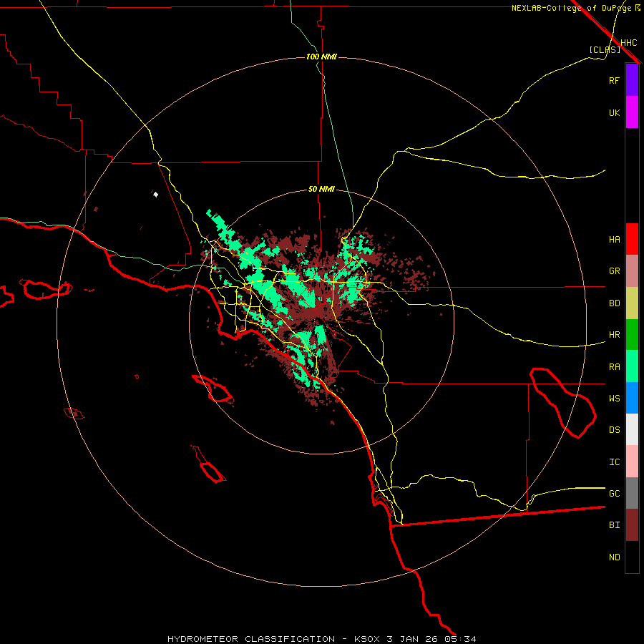Click the RF legend label
The height and width of the screenshot is (644, 644).
[614, 80]
